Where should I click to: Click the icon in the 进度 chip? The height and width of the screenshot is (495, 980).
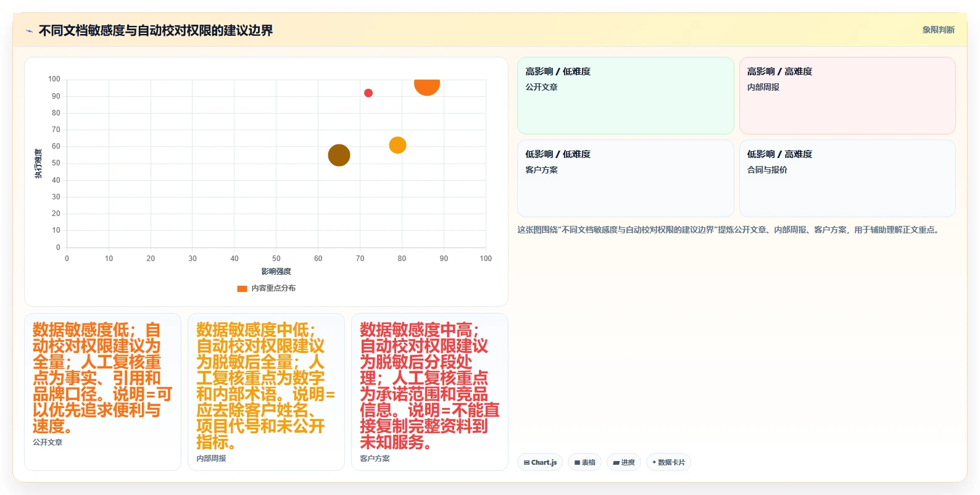[616, 462]
